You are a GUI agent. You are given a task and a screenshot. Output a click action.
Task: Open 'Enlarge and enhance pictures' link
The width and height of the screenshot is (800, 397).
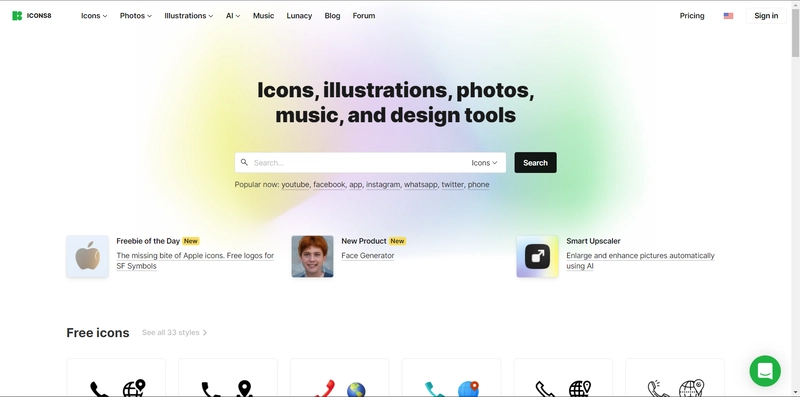click(x=640, y=261)
